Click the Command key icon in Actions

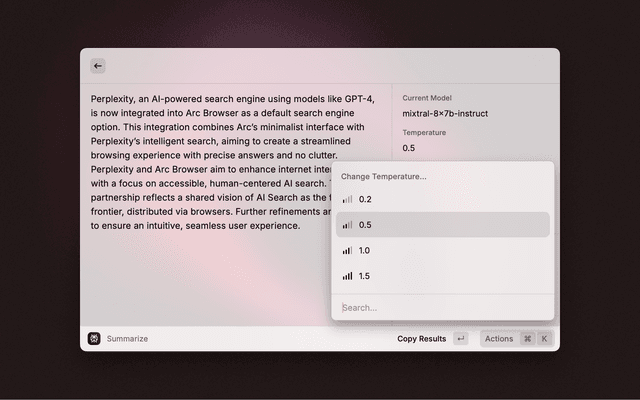click(x=527, y=338)
